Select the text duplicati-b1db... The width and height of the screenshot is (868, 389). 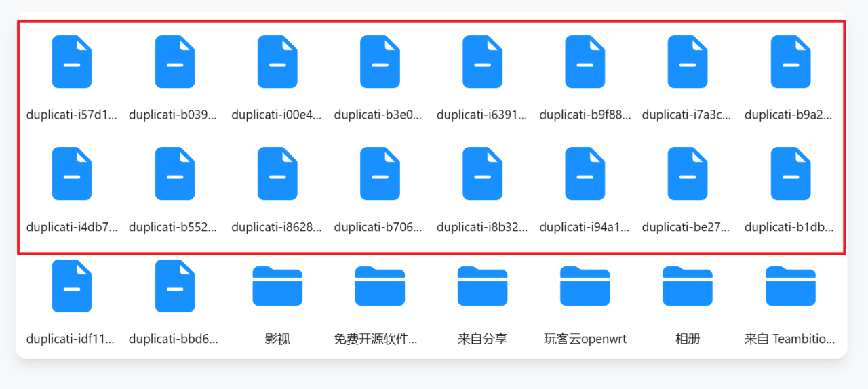(x=791, y=227)
